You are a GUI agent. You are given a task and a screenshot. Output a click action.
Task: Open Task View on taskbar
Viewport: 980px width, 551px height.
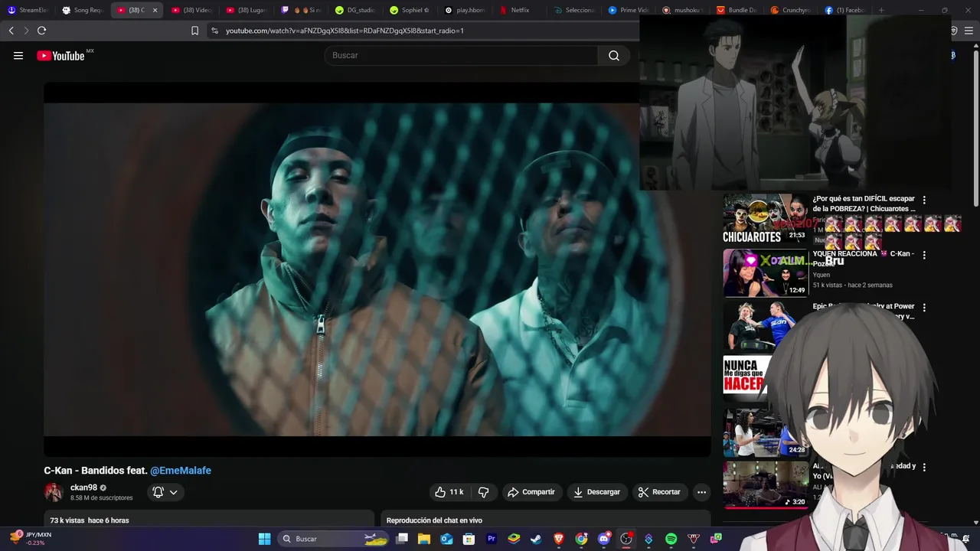[x=402, y=539]
